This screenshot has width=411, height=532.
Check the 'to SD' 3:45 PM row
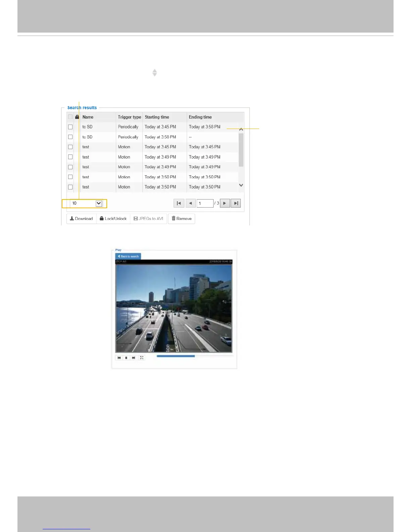[x=70, y=127]
